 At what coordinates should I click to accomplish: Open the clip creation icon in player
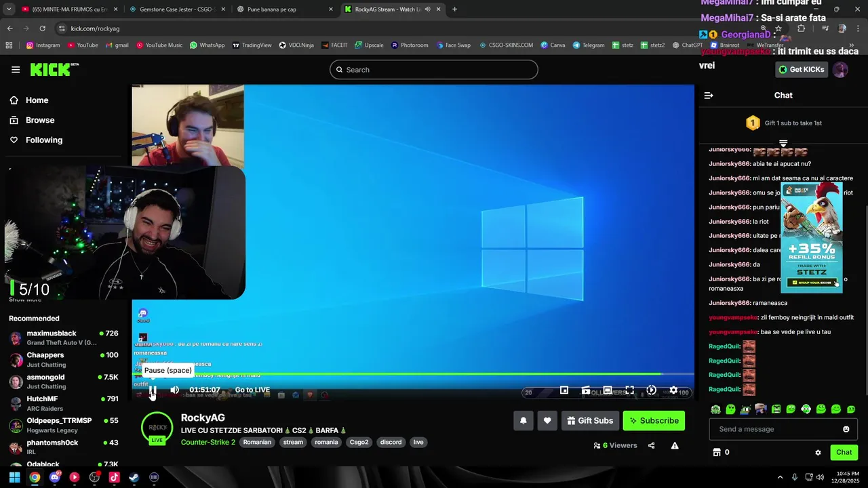[586, 390]
